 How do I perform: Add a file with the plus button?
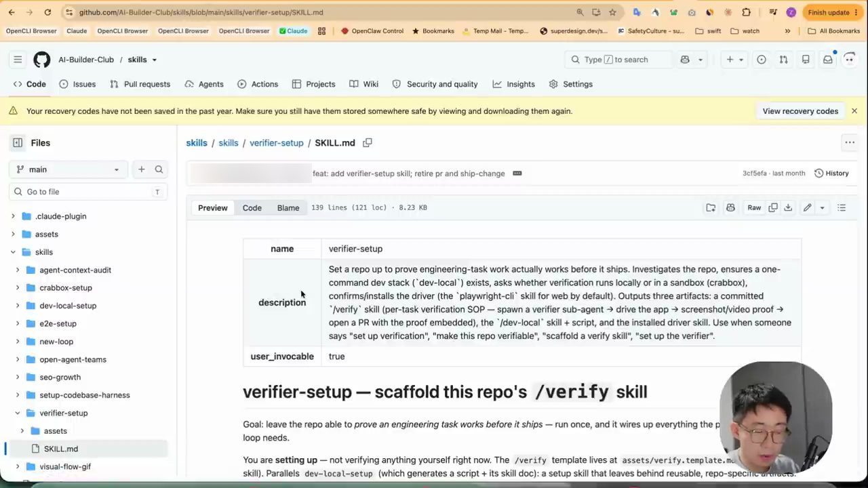[x=141, y=169]
